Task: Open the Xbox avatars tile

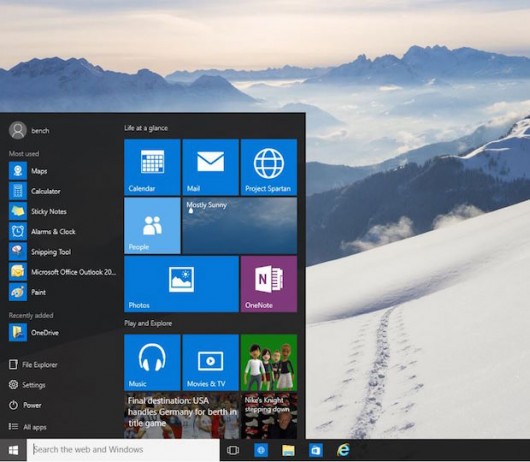Action: pos(269,362)
